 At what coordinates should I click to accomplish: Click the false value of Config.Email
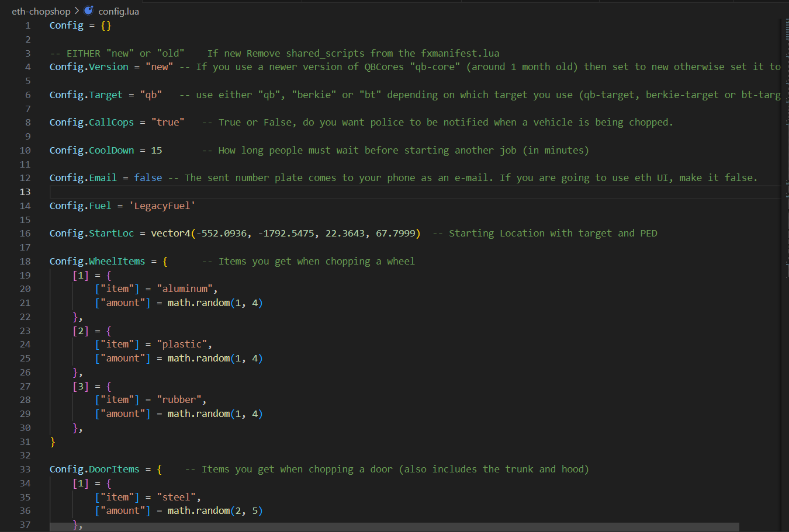coord(148,178)
